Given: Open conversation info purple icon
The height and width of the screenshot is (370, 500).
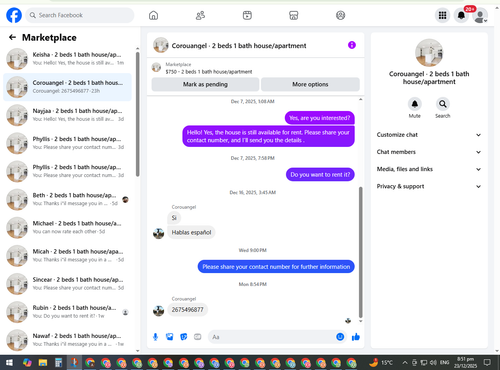Looking at the screenshot, I should pos(352,45).
